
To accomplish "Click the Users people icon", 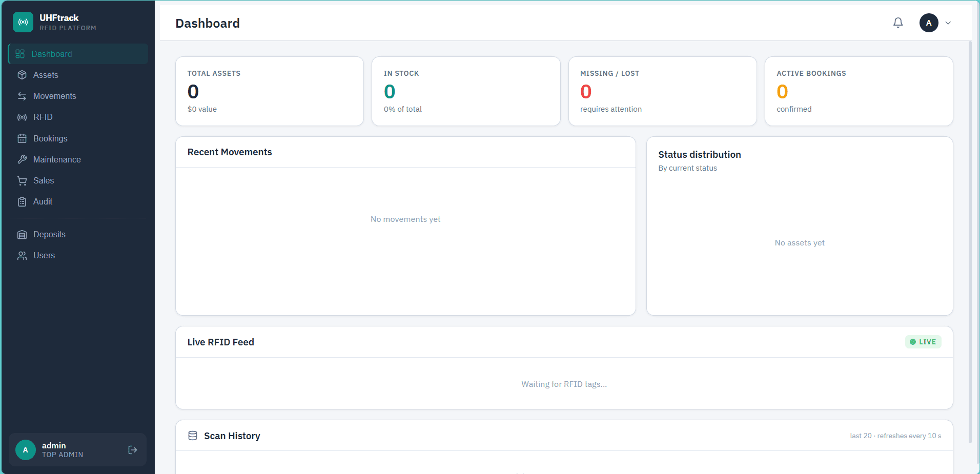I will point(22,255).
